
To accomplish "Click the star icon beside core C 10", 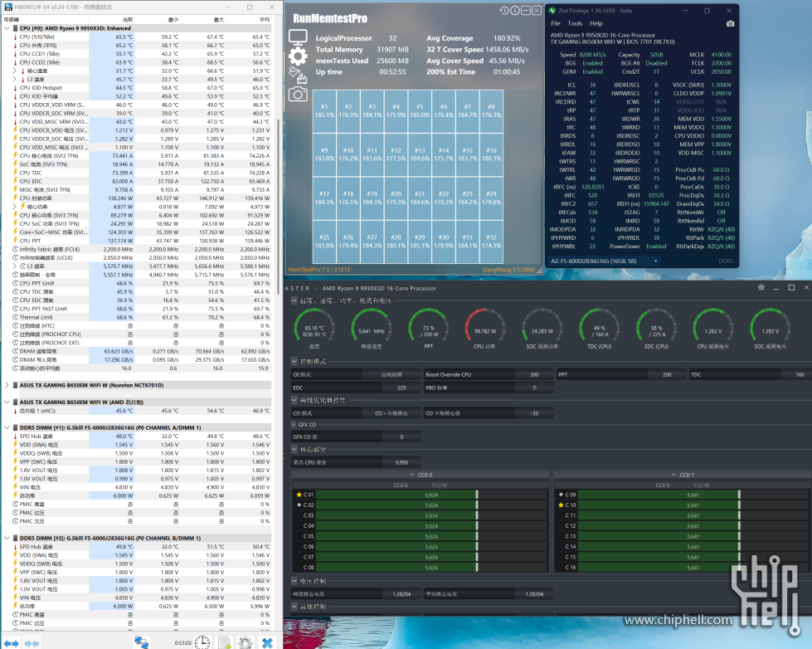I will (561, 505).
